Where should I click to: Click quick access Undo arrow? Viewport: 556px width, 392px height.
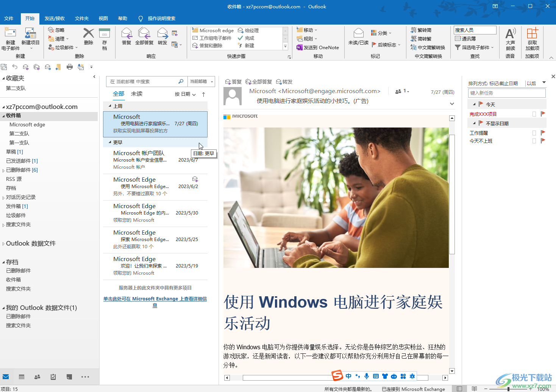pyautogui.click(x=15, y=67)
